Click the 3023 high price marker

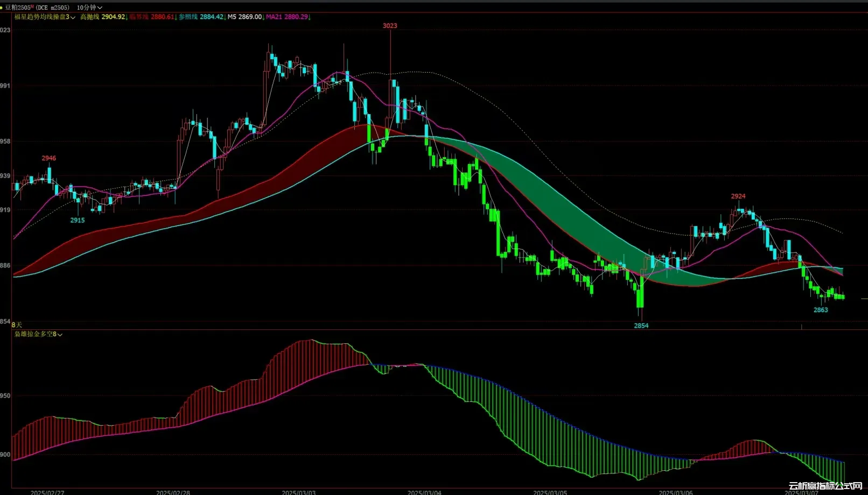coord(390,26)
